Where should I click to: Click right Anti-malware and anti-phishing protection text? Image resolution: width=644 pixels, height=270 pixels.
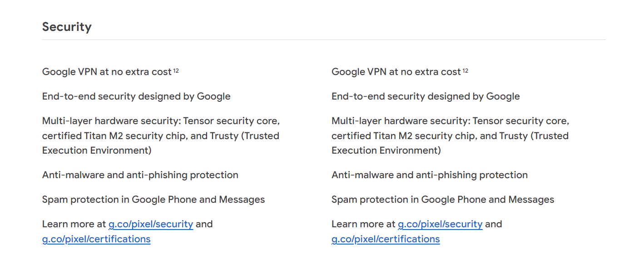tap(430, 175)
